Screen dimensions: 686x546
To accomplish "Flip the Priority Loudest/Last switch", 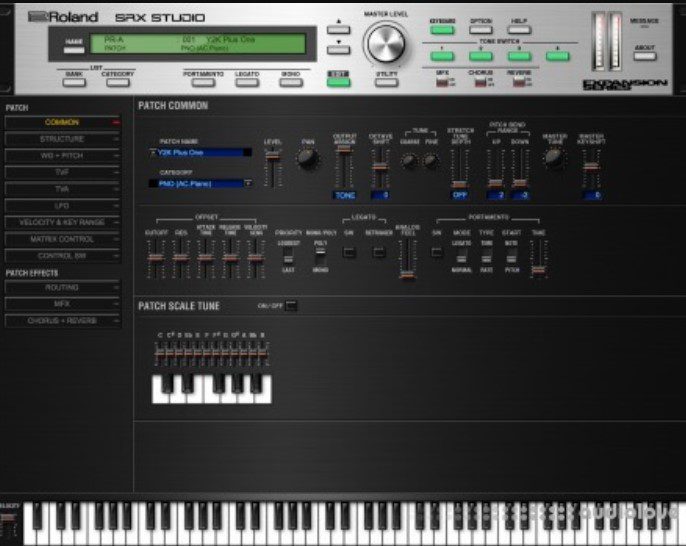I will click(288, 256).
